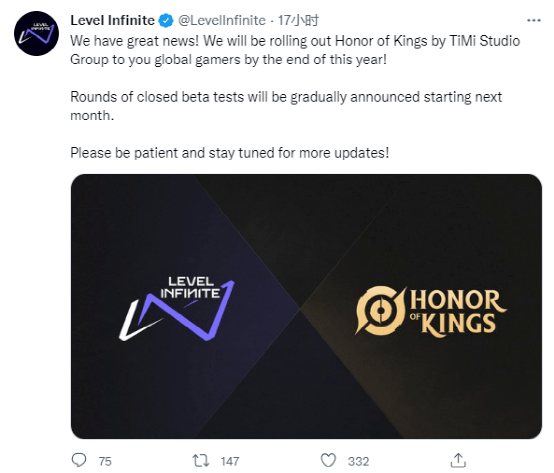Click the tweet text about Honor of Kings

coord(295,50)
